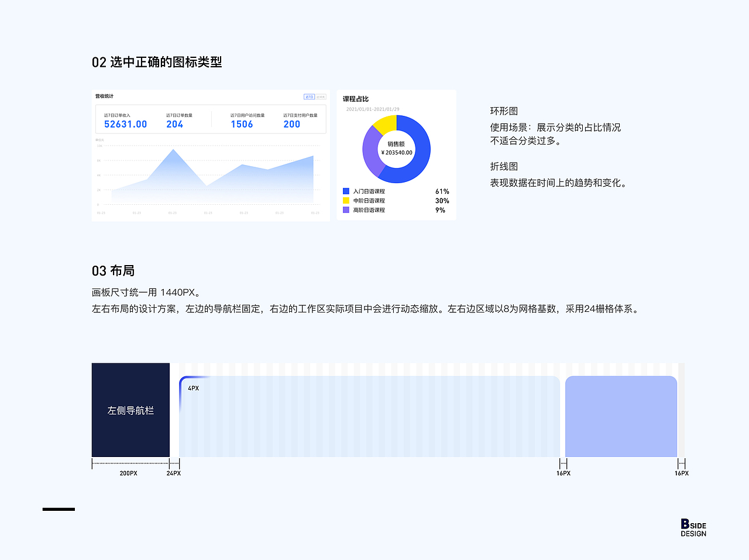The width and height of the screenshot is (749, 560).
Task: Click the yellow swatch beside 中阶日语课程
Action: (346, 201)
